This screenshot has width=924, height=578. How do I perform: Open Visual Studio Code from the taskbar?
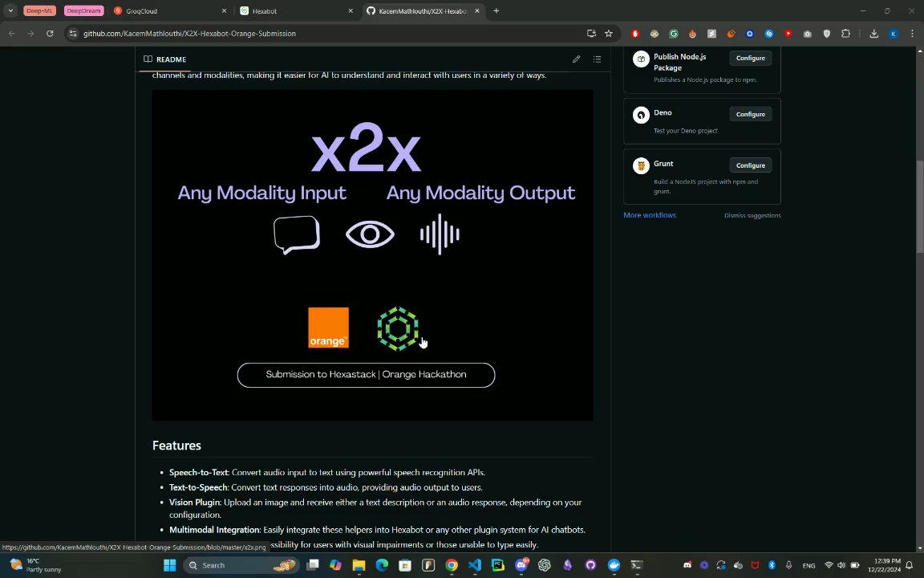(x=474, y=565)
